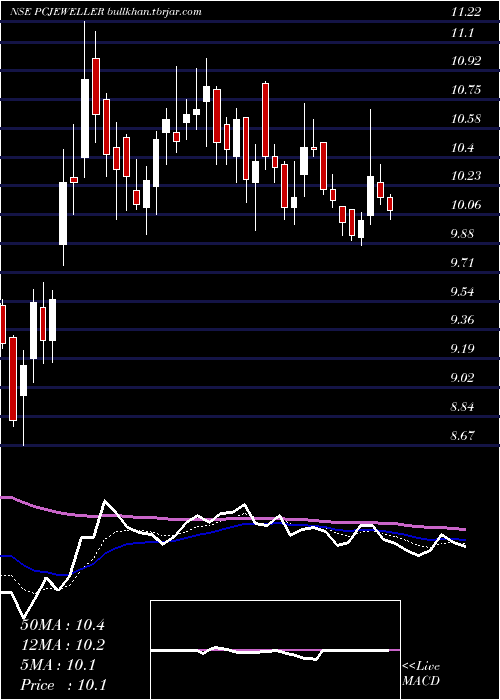Click the 9.36 price axis label
This screenshot has width=500, height=700.
pos(463,320)
